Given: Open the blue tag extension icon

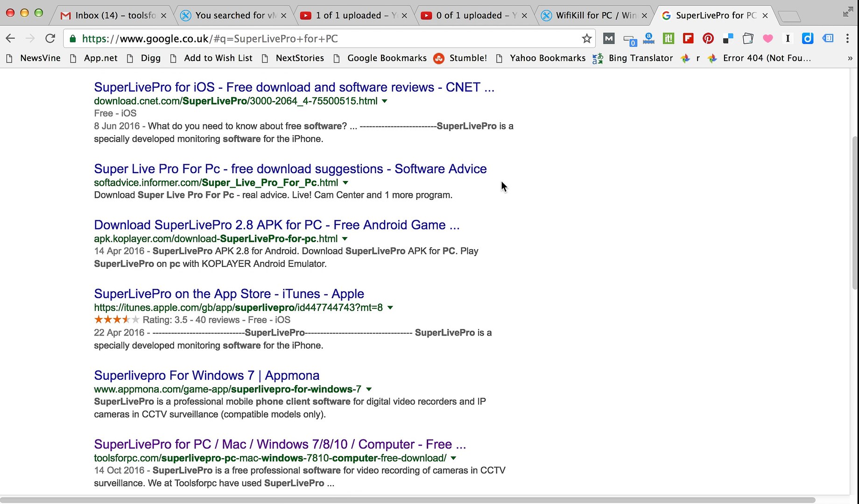Looking at the screenshot, I should 828,39.
